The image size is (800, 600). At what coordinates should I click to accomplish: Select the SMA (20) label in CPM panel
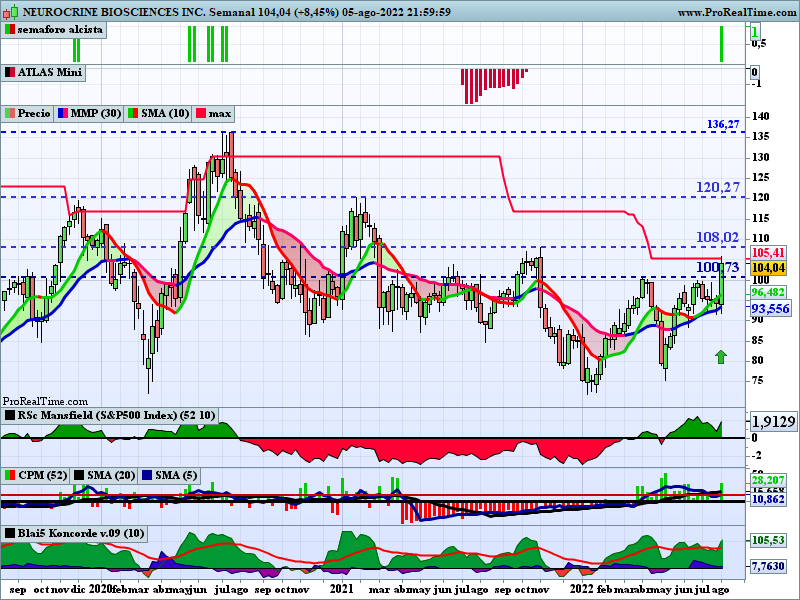(111, 476)
